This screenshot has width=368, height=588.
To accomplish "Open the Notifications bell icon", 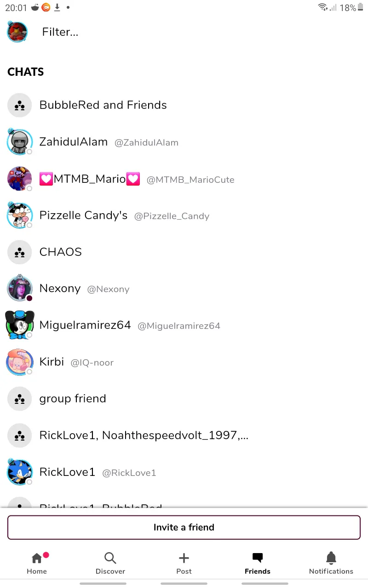I will pos(331,558).
